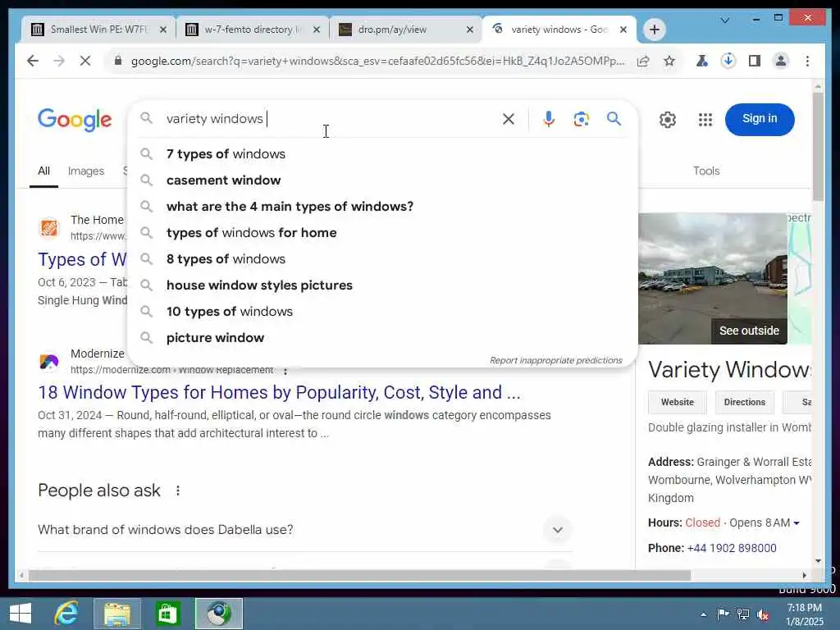The width and height of the screenshot is (840, 630).
Task: Open the Tools search options
Action: 706,171
